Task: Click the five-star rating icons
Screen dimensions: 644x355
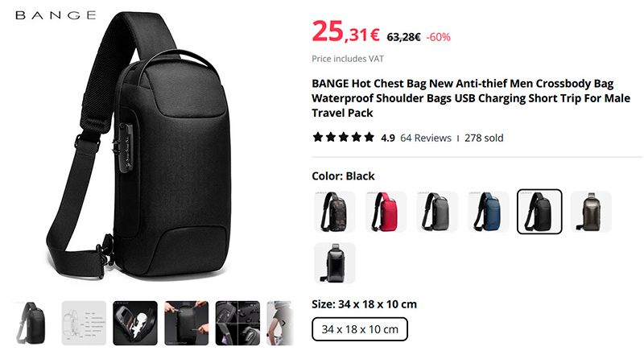Action: [x=344, y=137]
